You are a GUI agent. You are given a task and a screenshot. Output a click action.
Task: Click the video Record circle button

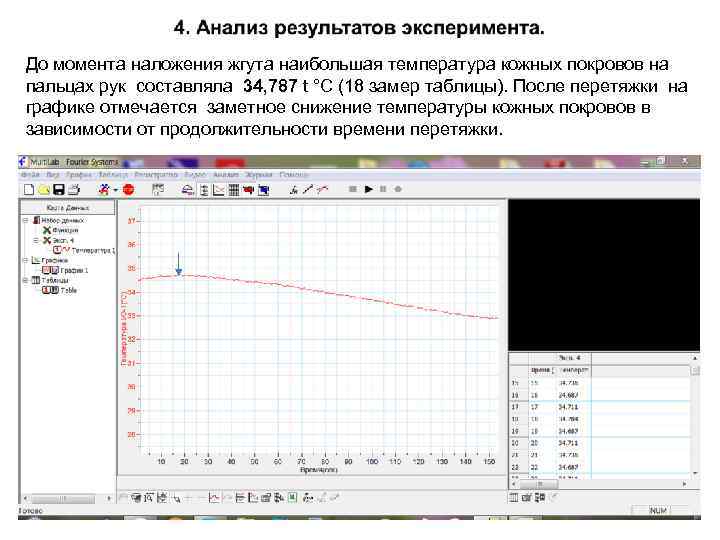tap(398, 189)
